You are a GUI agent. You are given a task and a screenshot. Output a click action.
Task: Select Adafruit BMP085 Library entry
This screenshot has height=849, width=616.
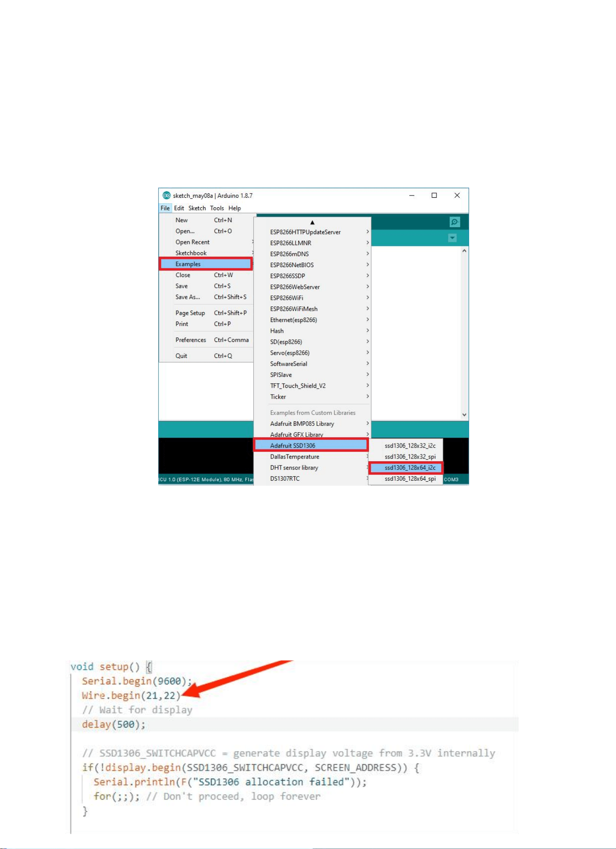click(x=312, y=424)
